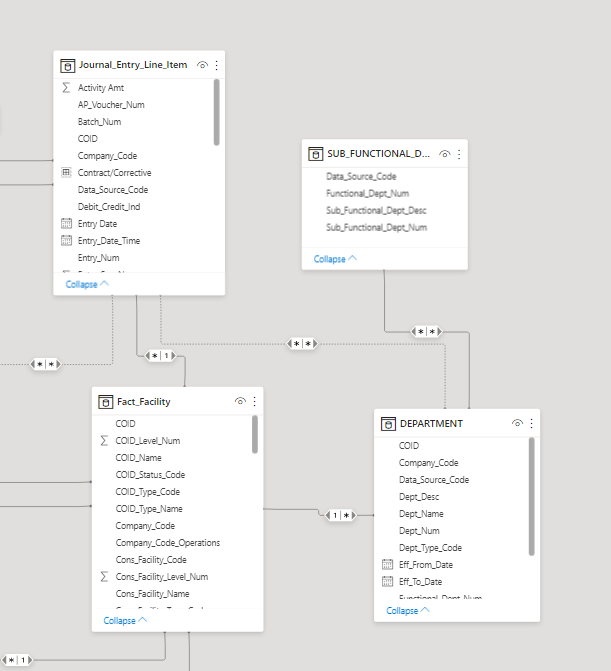
Task: Open more options for Fact_Facility table
Action: [255, 401]
